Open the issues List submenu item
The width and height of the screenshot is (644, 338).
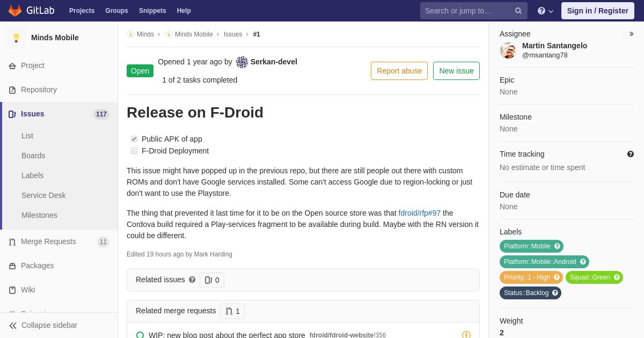click(x=27, y=136)
